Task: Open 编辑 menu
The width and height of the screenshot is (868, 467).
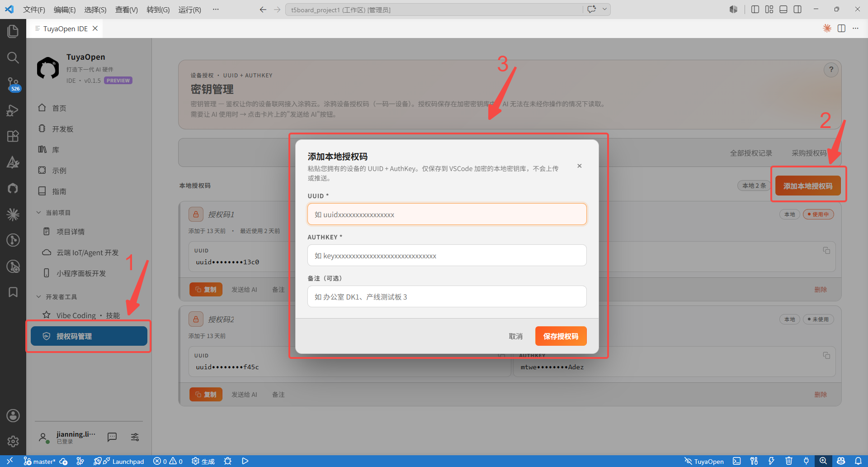Action: (65, 10)
